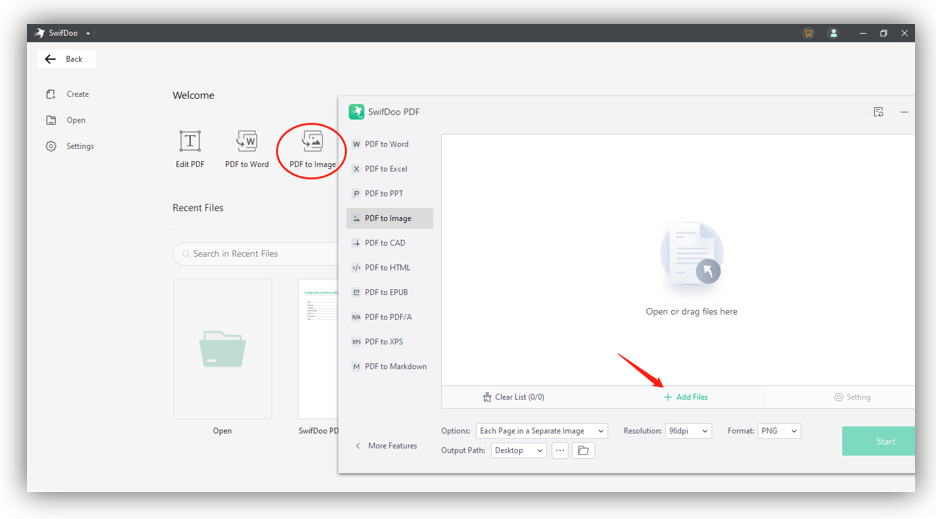
Task: Choose PDF to HTML in converter list
Action: (389, 268)
